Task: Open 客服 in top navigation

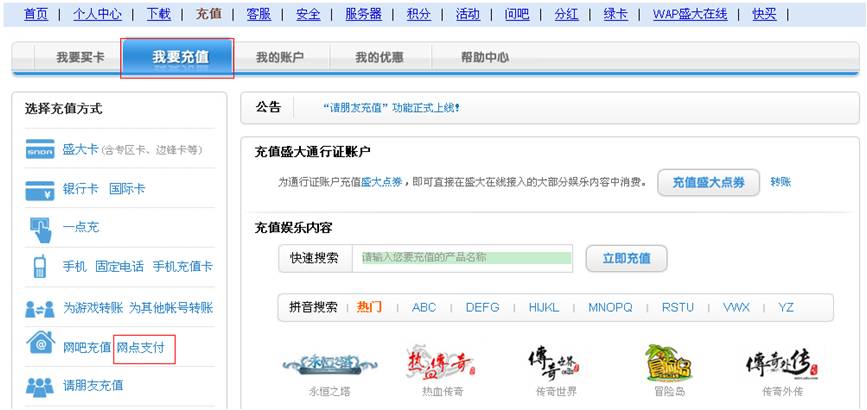Action: (x=259, y=14)
